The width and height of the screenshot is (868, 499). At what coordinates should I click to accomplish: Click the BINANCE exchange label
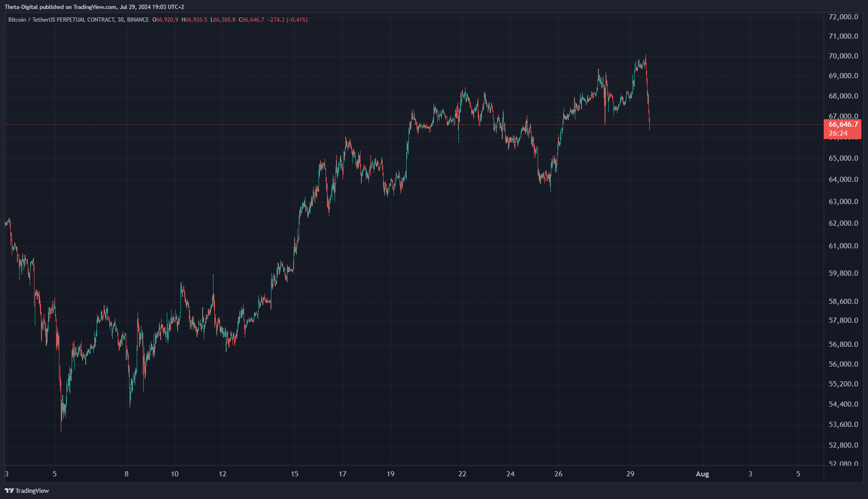(x=138, y=20)
